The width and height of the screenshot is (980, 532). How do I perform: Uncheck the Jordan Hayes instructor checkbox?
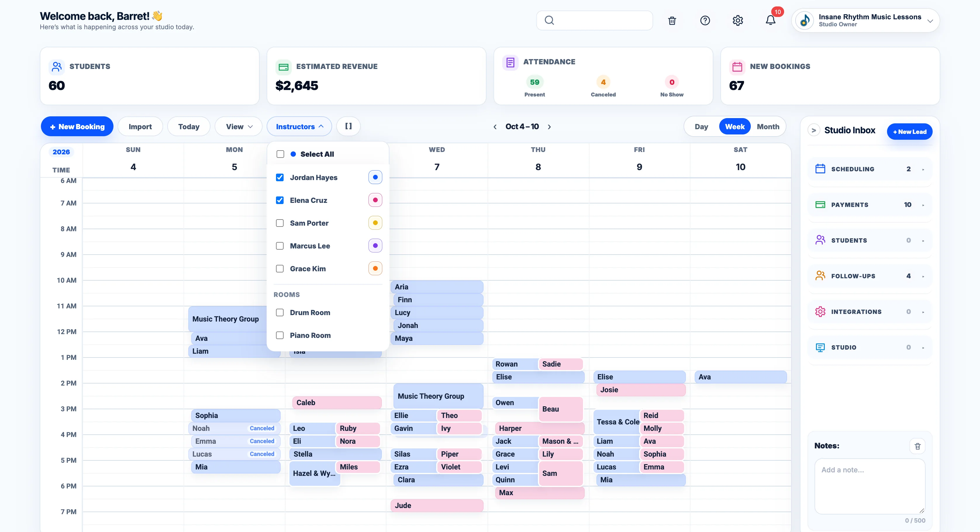[x=279, y=177]
